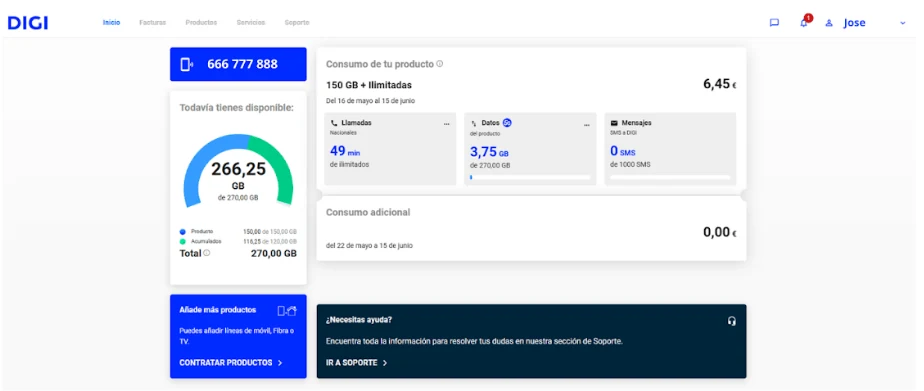This screenshot has height=391, width=924.
Task: Click the data arrows icon in Datos card
Action: pos(474,123)
